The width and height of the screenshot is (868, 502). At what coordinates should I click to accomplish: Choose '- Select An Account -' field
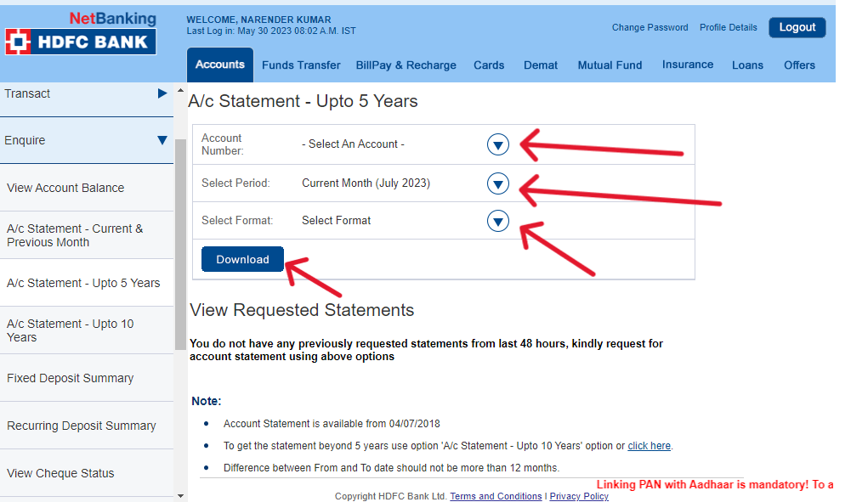click(353, 144)
